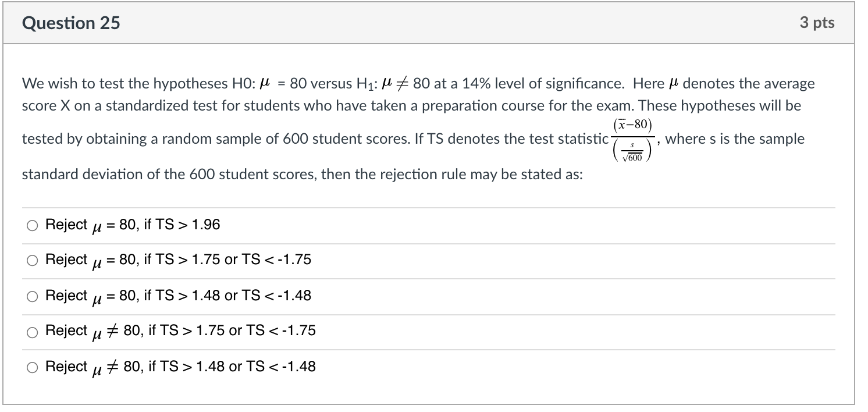The width and height of the screenshot is (868, 412).
Task: Click the test statistic formula
Action: 631,140
